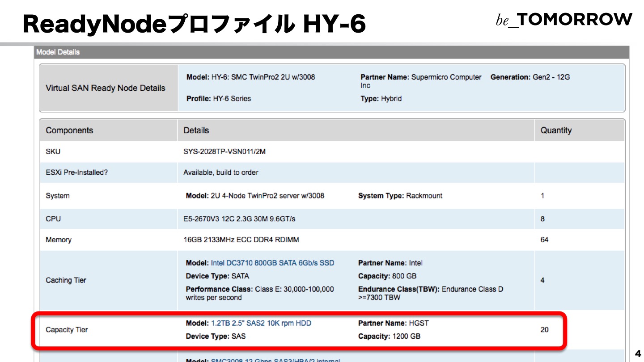644x362 pixels.
Task: Click the System row label
Action: pos(58,196)
